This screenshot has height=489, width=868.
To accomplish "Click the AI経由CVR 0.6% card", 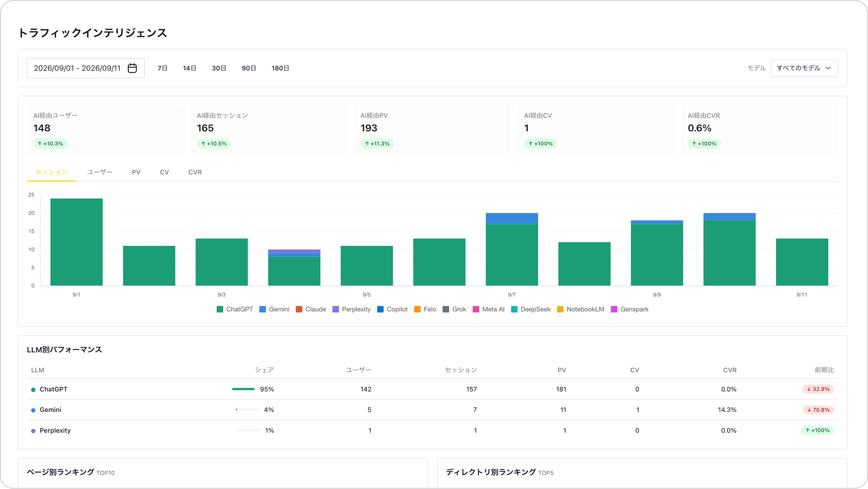I will pos(760,130).
